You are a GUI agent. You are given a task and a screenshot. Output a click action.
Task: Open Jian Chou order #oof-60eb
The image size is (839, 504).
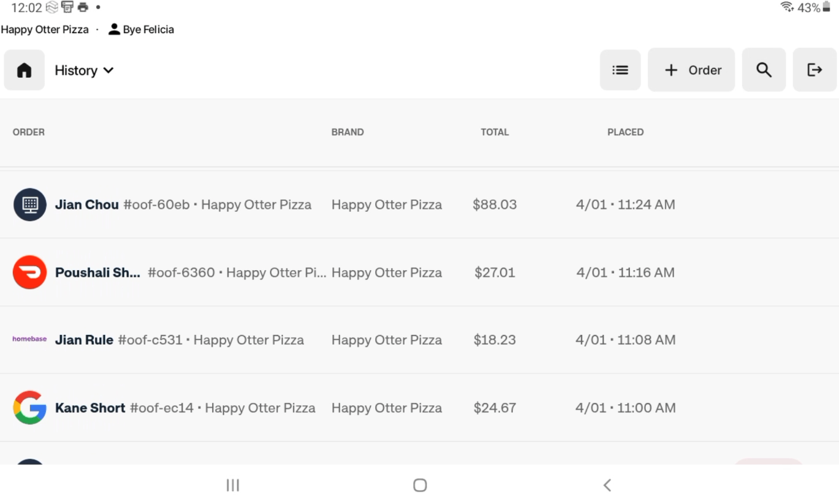point(183,205)
